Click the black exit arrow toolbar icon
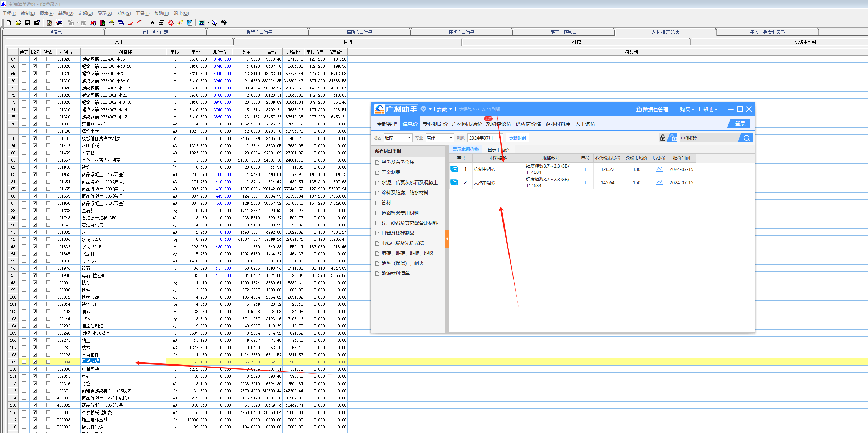Viewport: 868px width, 433px height. (x=224, y=23)
